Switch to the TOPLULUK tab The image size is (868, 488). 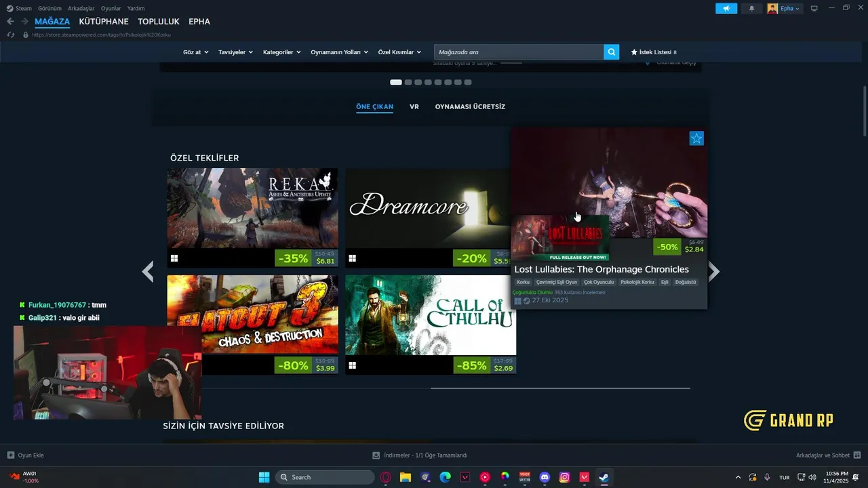[159, 22]
